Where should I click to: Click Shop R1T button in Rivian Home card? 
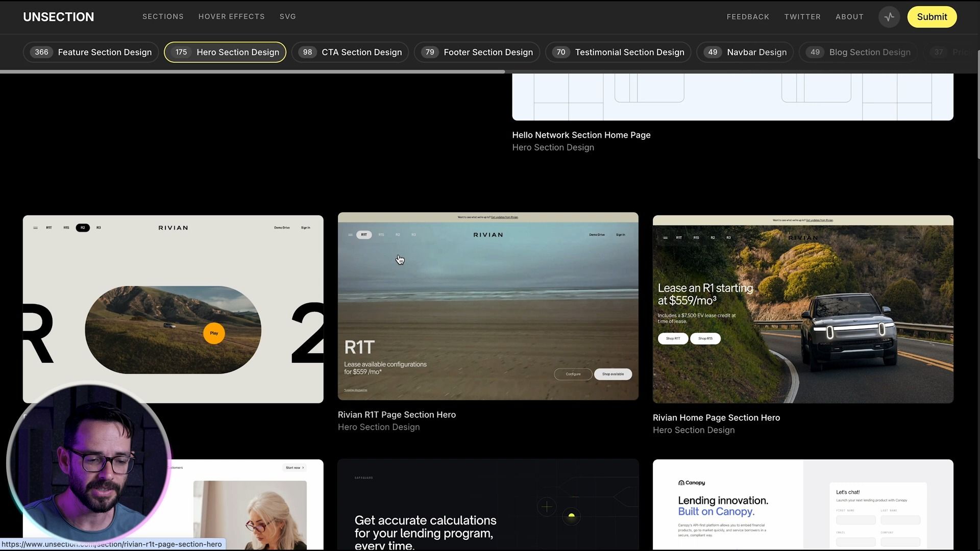tap(673, 338)
